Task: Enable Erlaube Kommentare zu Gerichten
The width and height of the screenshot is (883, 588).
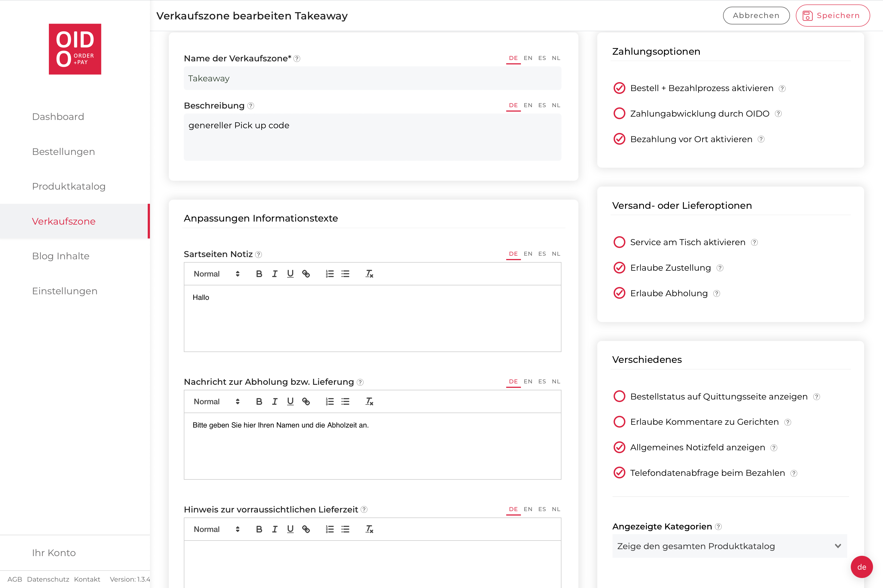Action: [x=619, y=422]
